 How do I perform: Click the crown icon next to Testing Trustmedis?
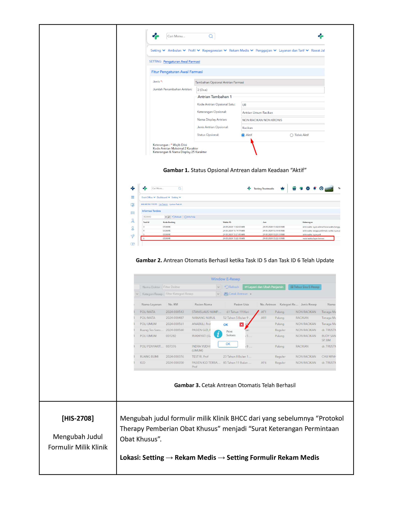282,188
